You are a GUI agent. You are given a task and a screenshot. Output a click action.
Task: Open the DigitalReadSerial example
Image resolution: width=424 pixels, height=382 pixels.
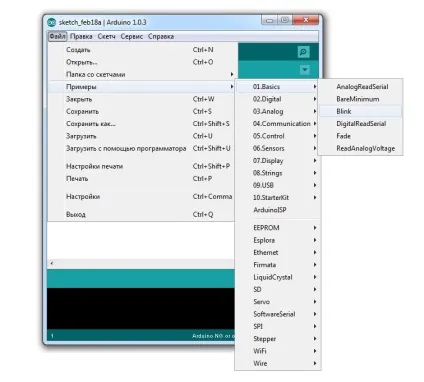coord(360,124)
